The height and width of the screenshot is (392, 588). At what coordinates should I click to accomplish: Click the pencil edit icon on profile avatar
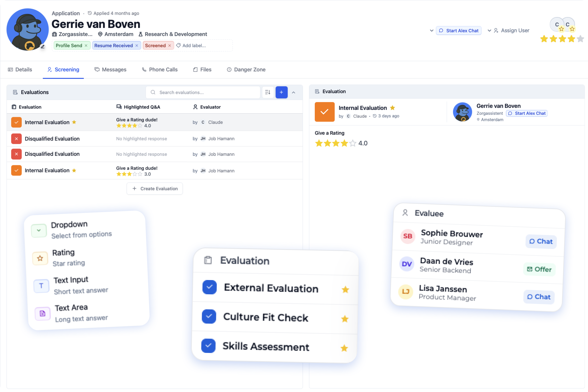pyautogui.click(x=43, y=47)
